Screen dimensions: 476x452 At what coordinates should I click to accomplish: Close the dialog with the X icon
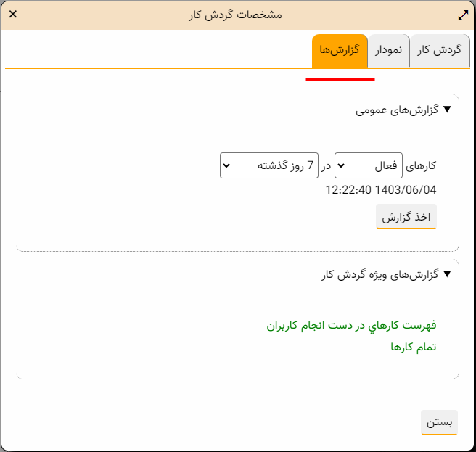coord(13,15)
